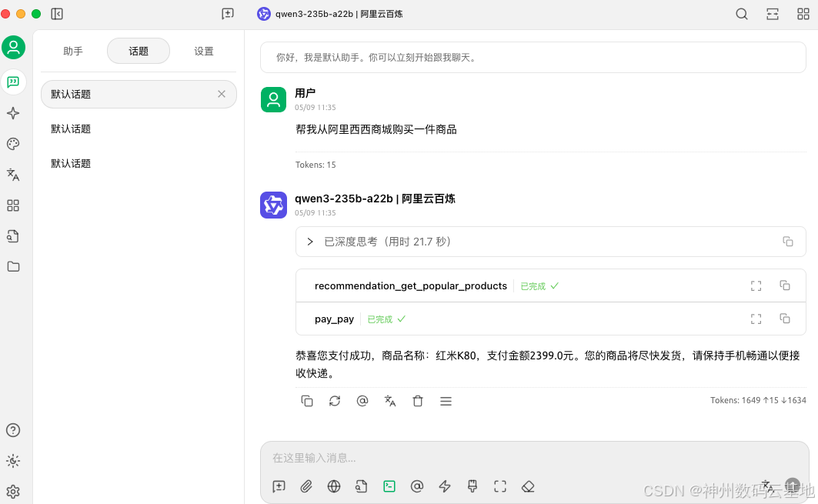Switch to the 话题 tab
The image size is (818, 504).
tap(139, 51)
